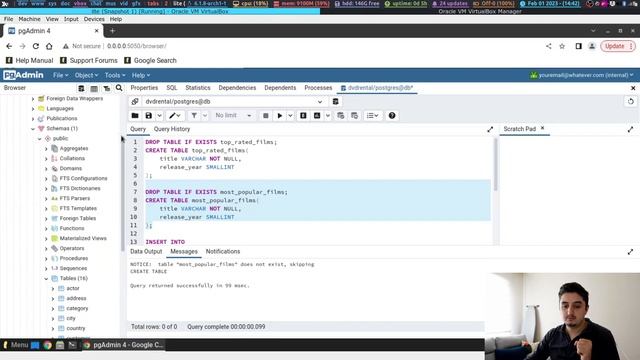Image resolution: width=640 pixels, height=360 pixels.
Task: Click the Commit transaction icon
Action: click(340, 116)
